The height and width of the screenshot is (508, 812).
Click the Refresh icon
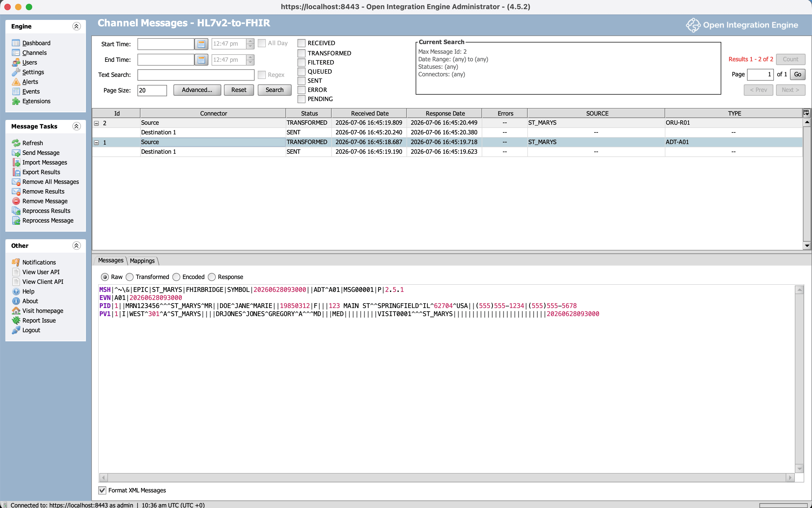(x=16, y=143)
